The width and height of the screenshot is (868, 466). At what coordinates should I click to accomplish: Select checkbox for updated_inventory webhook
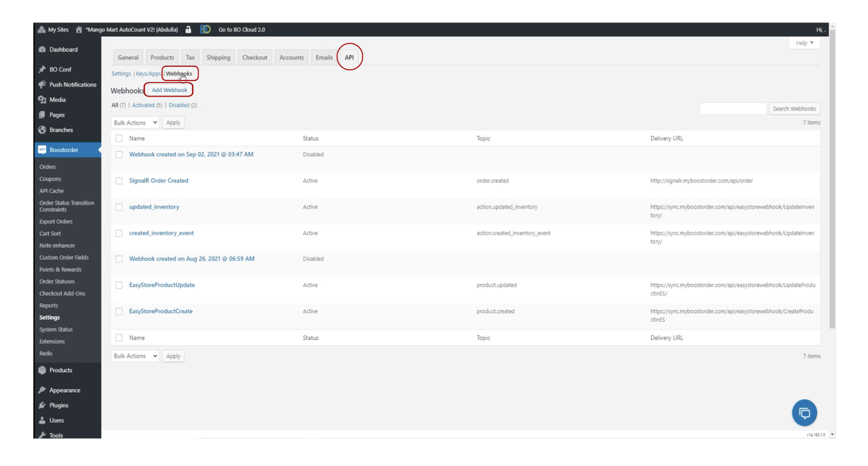pos(119,207)
